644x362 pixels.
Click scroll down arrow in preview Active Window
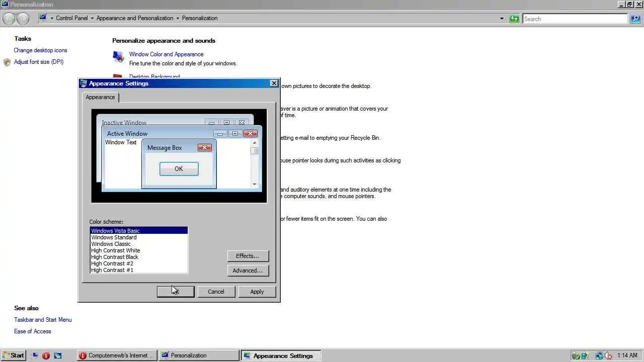click(x=255, y=184)
